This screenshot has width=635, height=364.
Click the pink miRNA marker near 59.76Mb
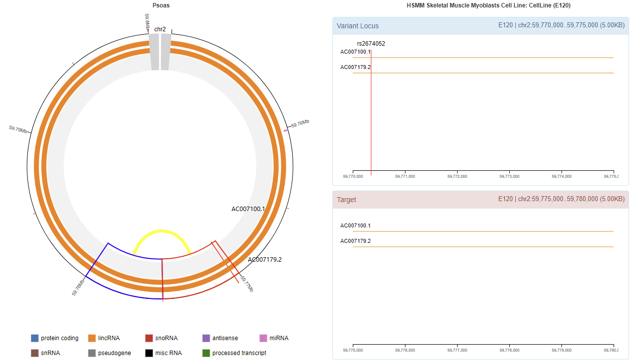click(x=286, y=130)
